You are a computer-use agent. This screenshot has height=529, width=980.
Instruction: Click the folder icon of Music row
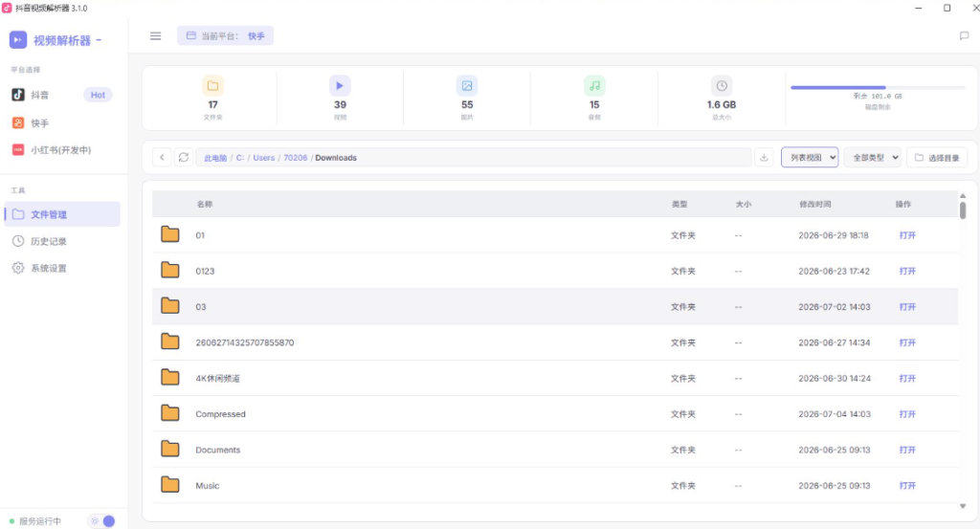(170, 485)
